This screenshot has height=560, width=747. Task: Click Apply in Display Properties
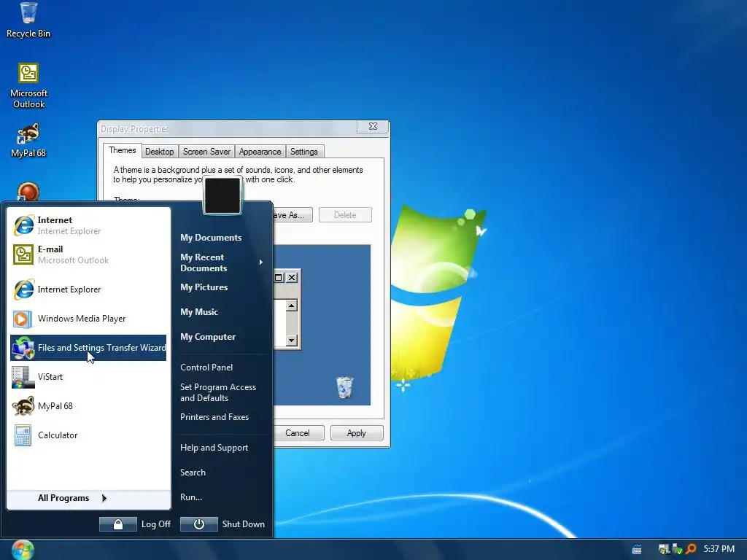[356, 433]
